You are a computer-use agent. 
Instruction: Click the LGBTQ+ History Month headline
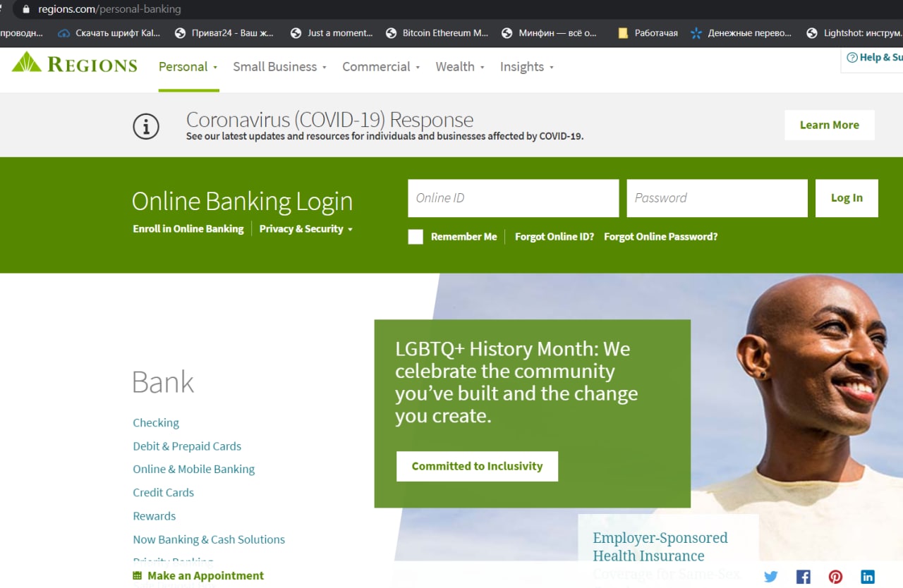pos(516,382)
